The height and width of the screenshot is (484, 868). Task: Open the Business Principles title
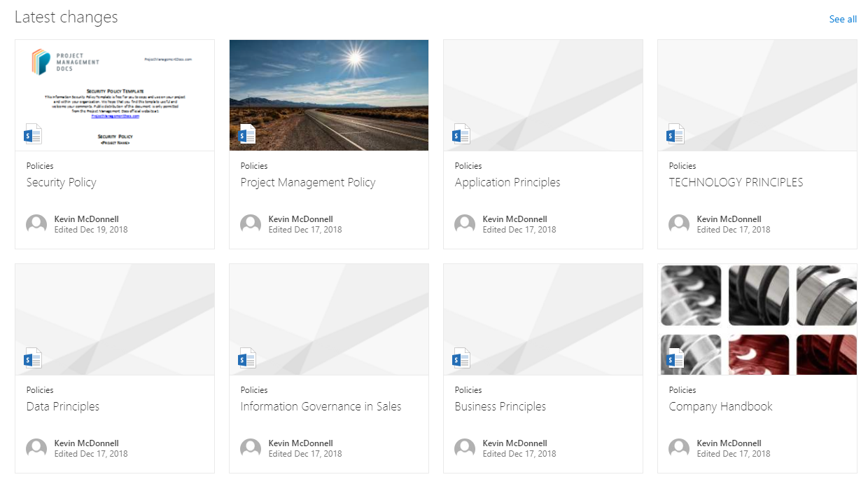pos(500,407)
